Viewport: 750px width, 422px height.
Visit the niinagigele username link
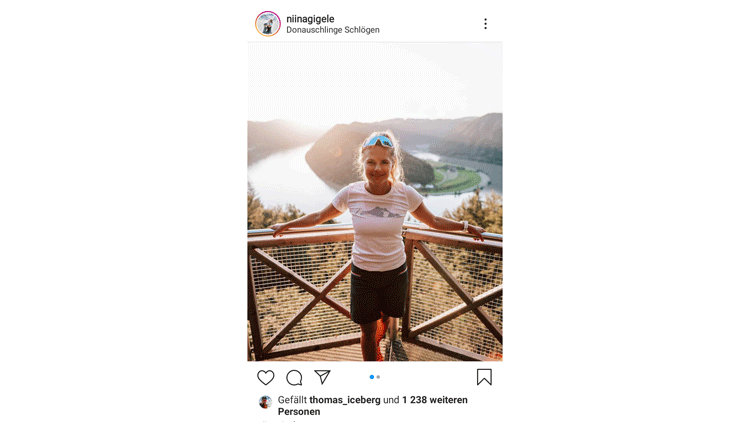click(x=310, y=19)
